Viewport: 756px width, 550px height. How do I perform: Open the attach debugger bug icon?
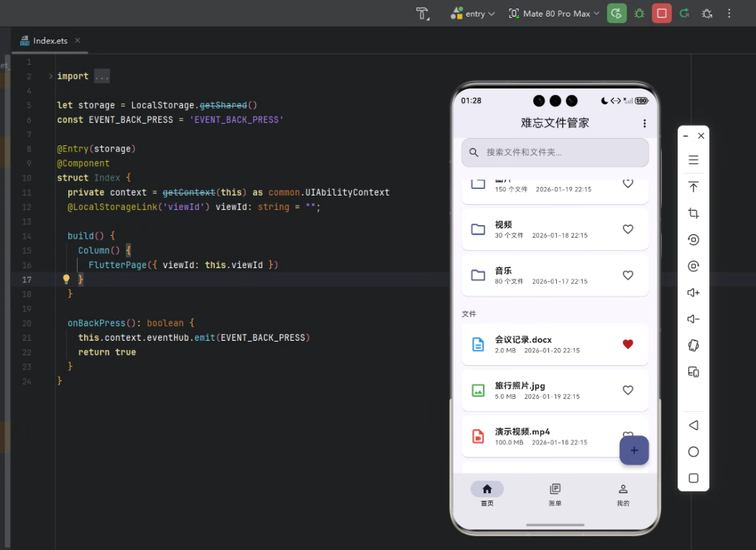click(x=707, y=14)
